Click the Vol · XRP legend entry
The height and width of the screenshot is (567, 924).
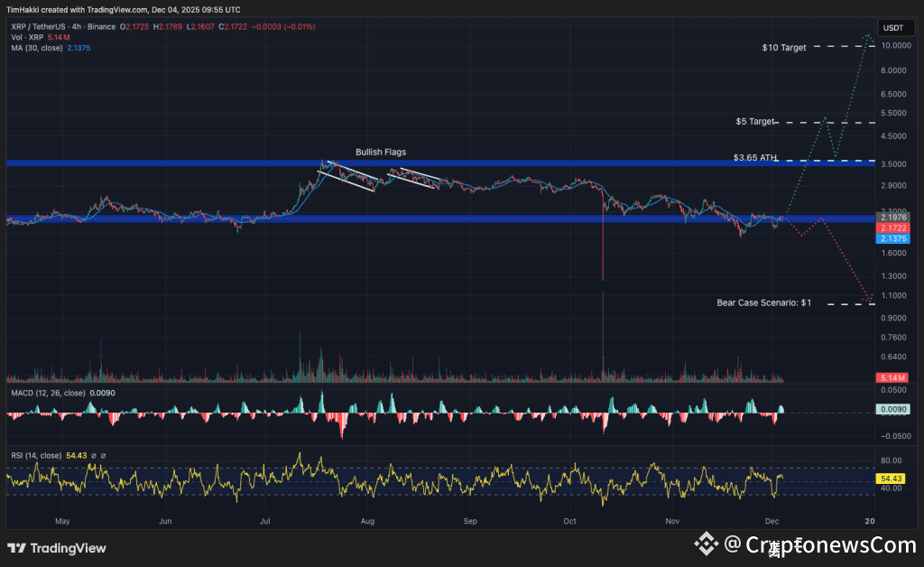[26, 37]
